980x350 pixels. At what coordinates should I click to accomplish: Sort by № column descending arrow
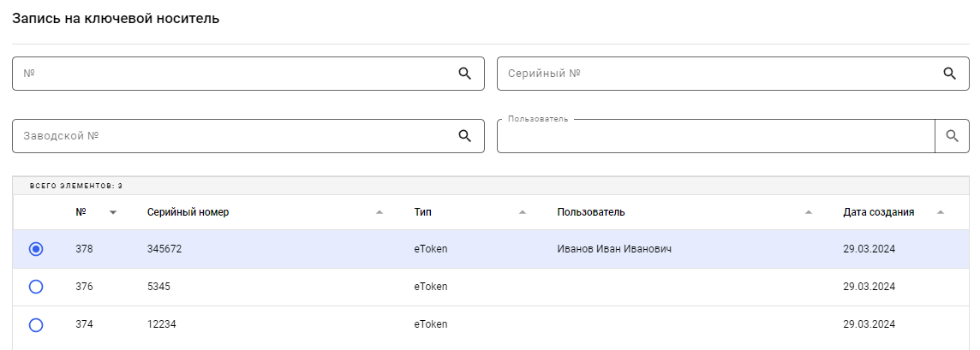[113, 212]
